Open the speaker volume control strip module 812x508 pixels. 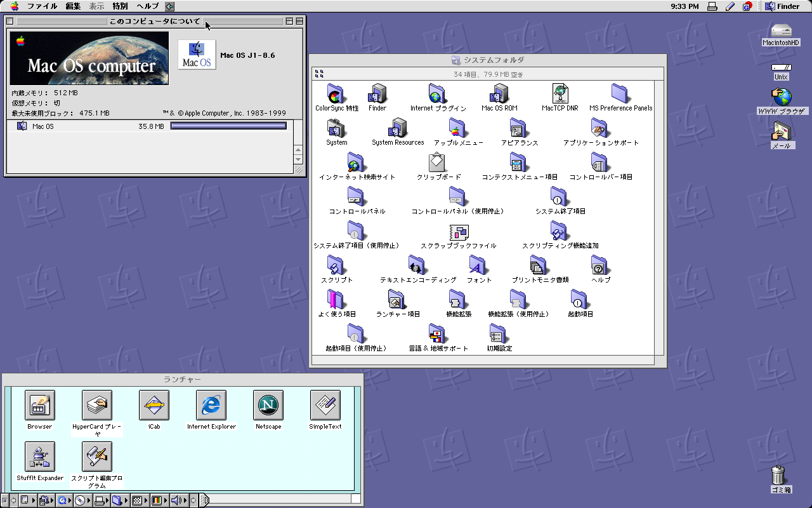(x=179, y=500)
